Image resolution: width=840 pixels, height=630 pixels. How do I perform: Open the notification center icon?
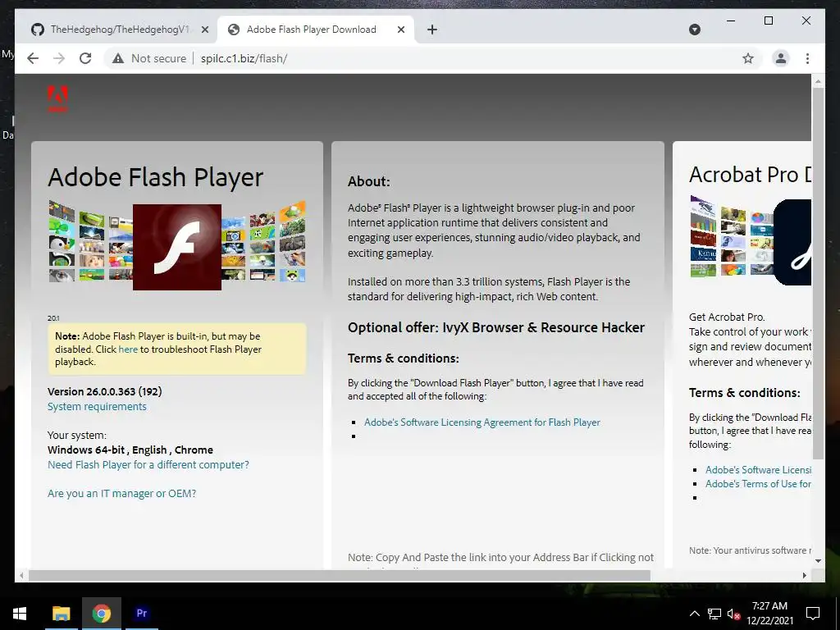point(813,614)
